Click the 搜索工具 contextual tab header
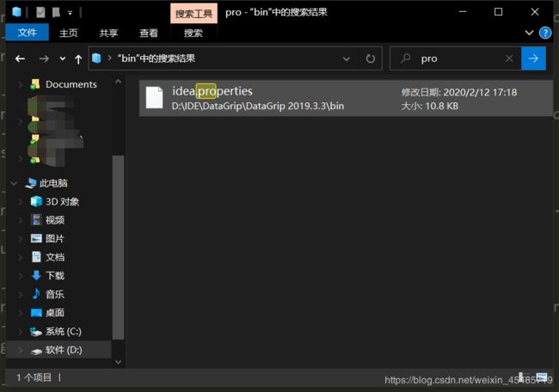The width and height of the screenshot is (559, 392). [193, 14]
